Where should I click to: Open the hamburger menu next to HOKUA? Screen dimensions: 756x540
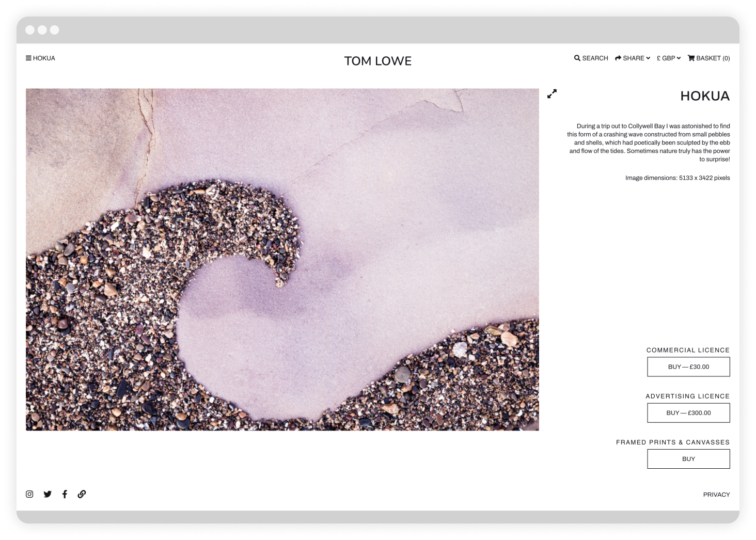click(x=28, y=58)
